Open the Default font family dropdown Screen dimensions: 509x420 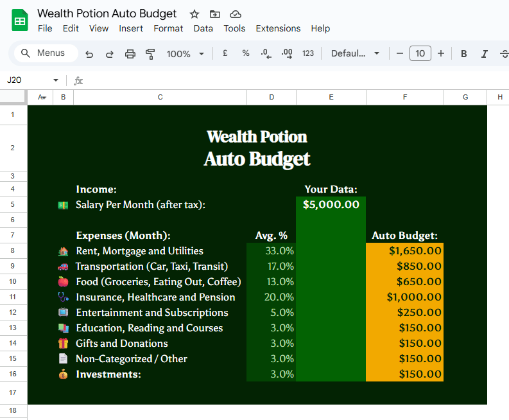pos(356,54)
